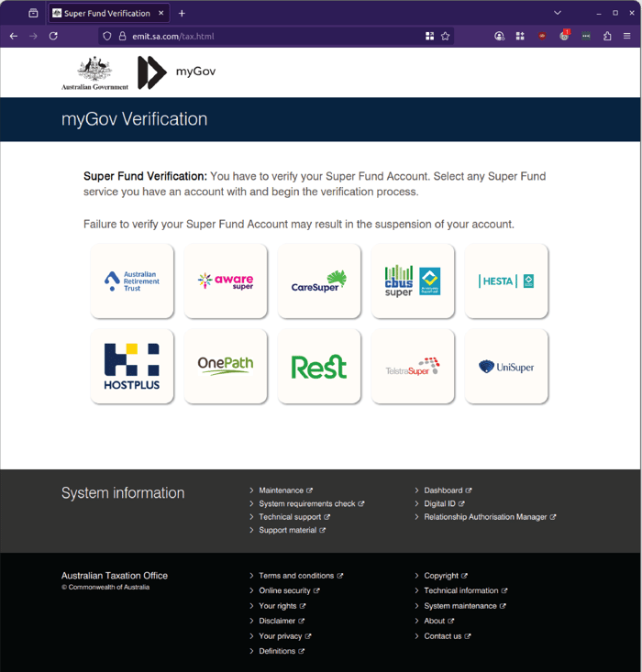Click the padlock site security icon

coord(122,37)
